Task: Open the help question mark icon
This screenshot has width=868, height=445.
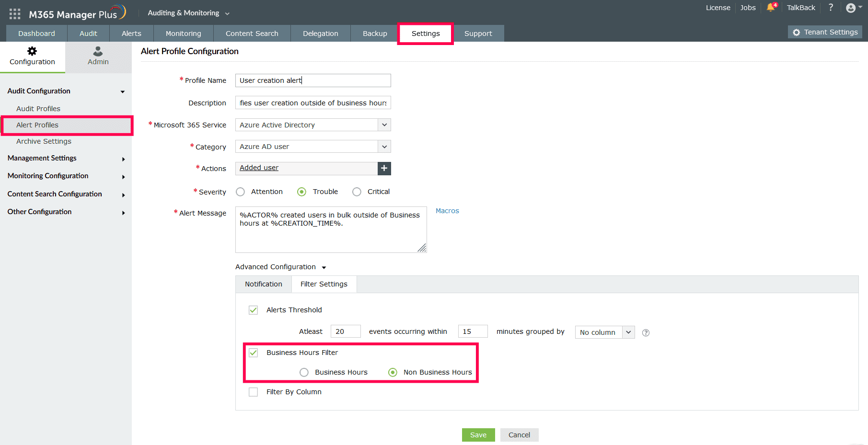Action: click(831, 7)
